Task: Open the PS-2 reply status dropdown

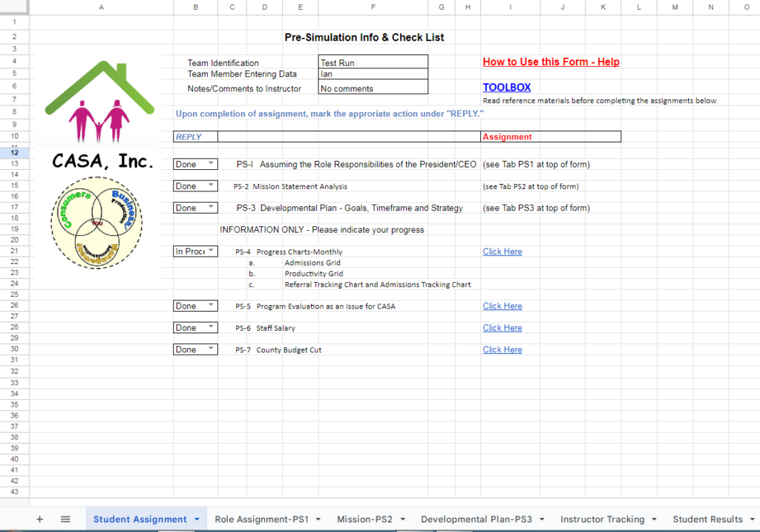Action: pyautogui.click(x=210, y=186)
